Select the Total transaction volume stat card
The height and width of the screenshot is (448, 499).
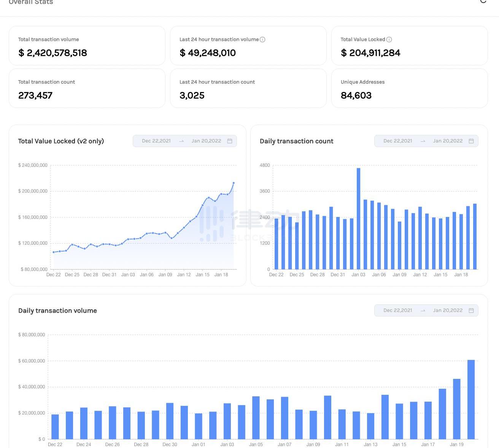pyautogui.click(x=87, y=46)
